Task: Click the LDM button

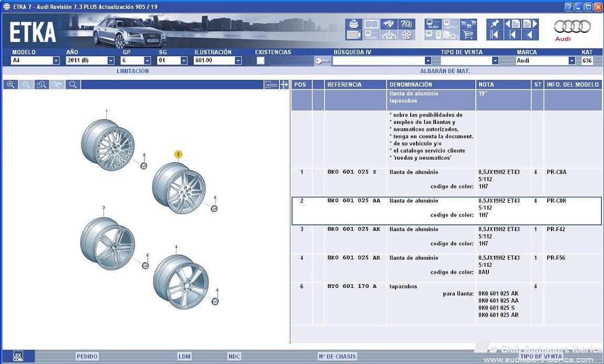Action: tap(184, 356)
